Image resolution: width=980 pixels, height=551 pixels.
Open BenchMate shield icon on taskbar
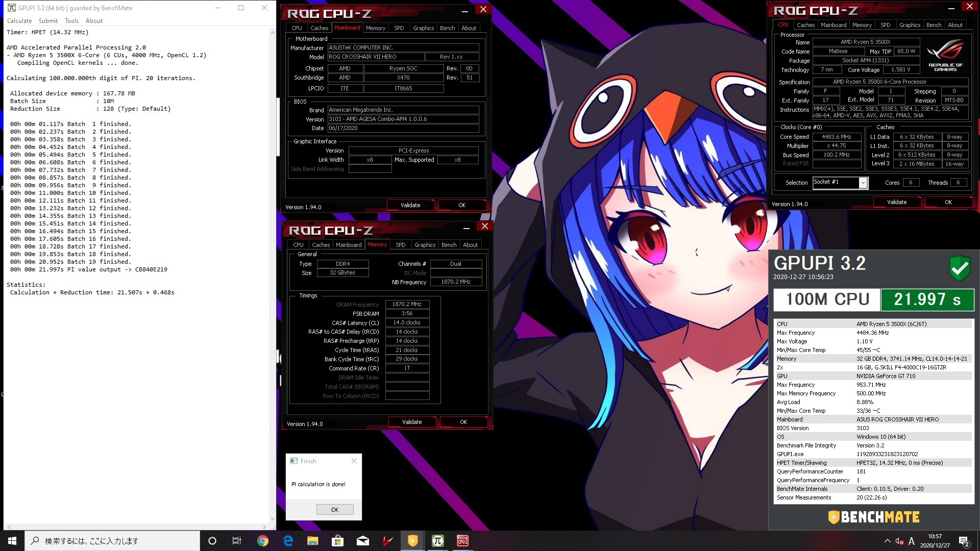point(413,541)
